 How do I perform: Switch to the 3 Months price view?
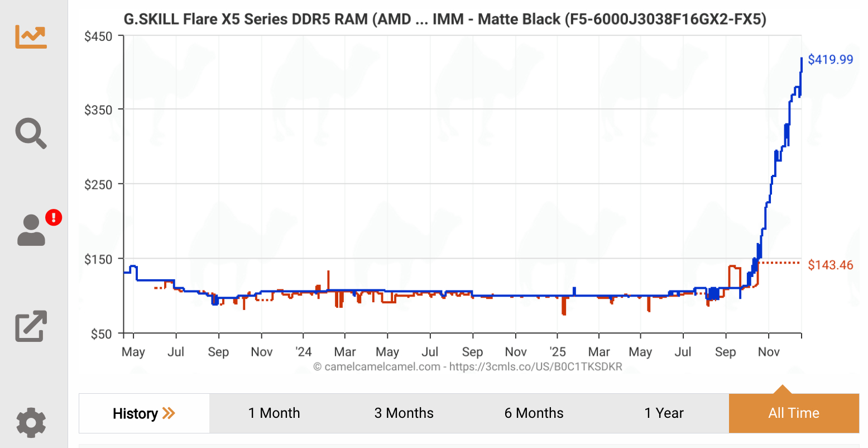(404, 413)
